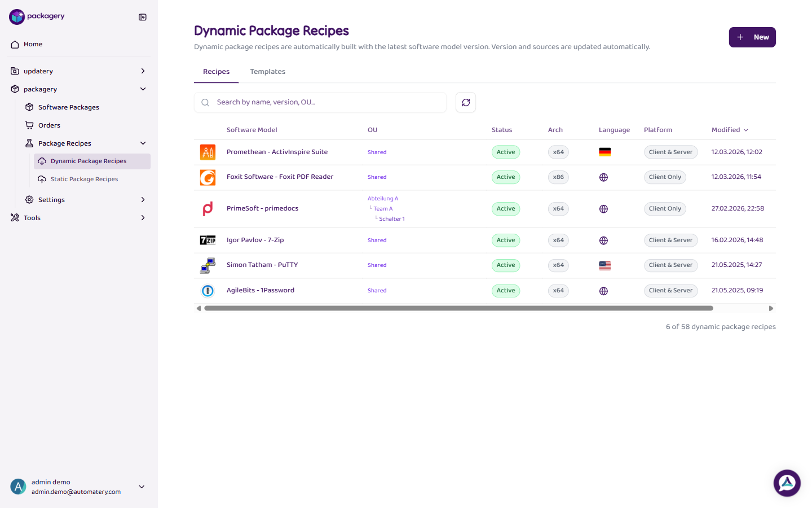The height and width of the screenshot is (508, 812).
Task: Click the 7-Zip application icon
Action: 208,240
